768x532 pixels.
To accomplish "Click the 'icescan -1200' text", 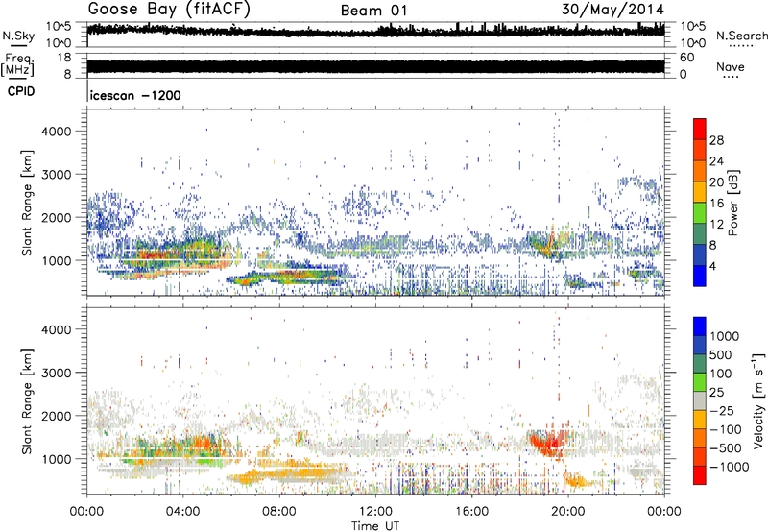I will (135, 95).
